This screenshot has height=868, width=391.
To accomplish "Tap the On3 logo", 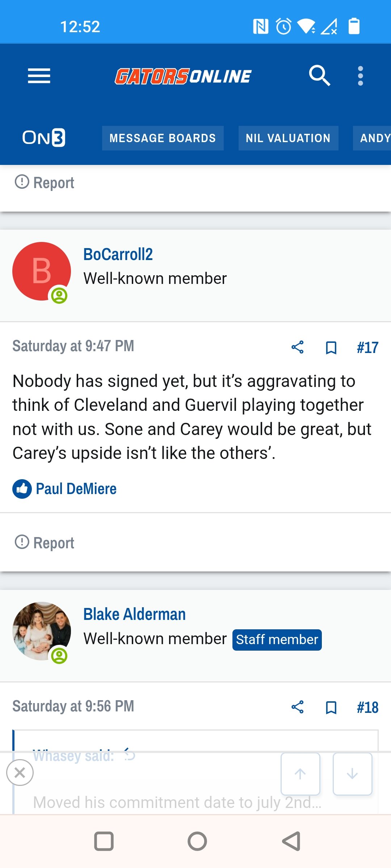I will [44, 138].
